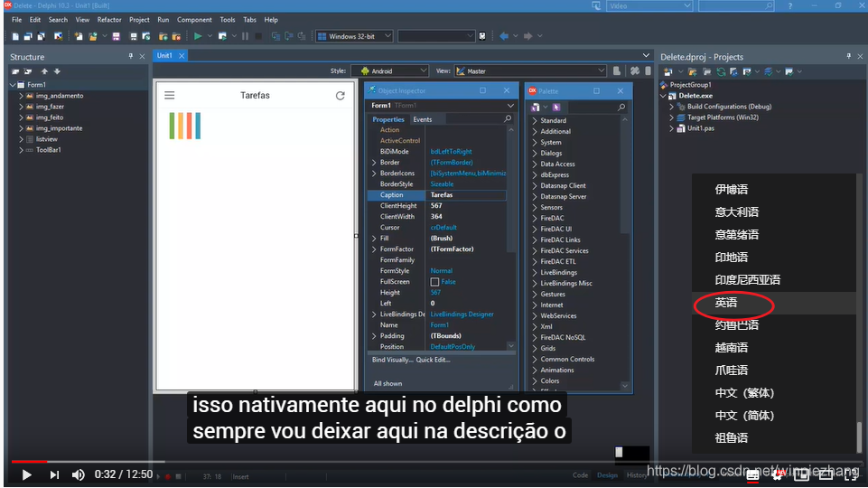Click the Add Existing Project folder icon
Viewport: 868px width, 488px height.
pyautogui.click(x=693, y=71)
